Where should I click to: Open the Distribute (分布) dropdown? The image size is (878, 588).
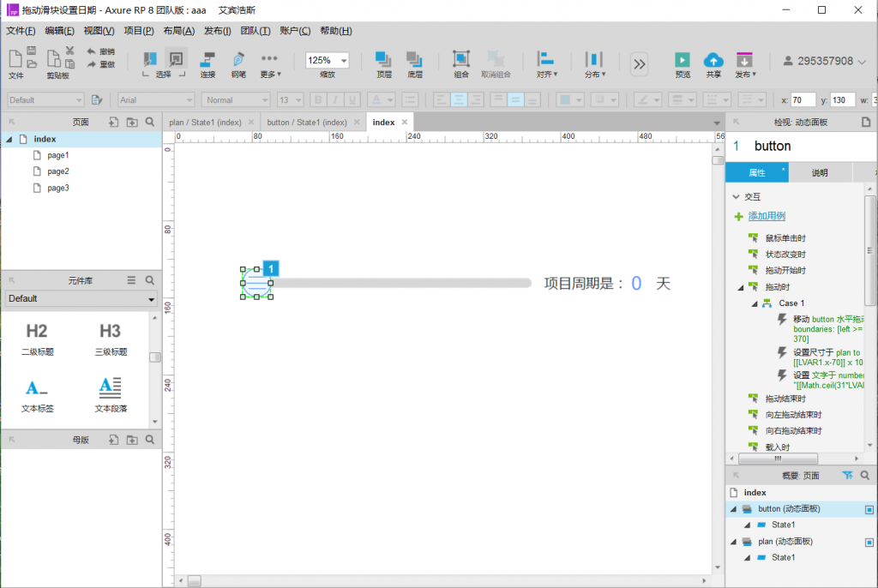point(595,64)
